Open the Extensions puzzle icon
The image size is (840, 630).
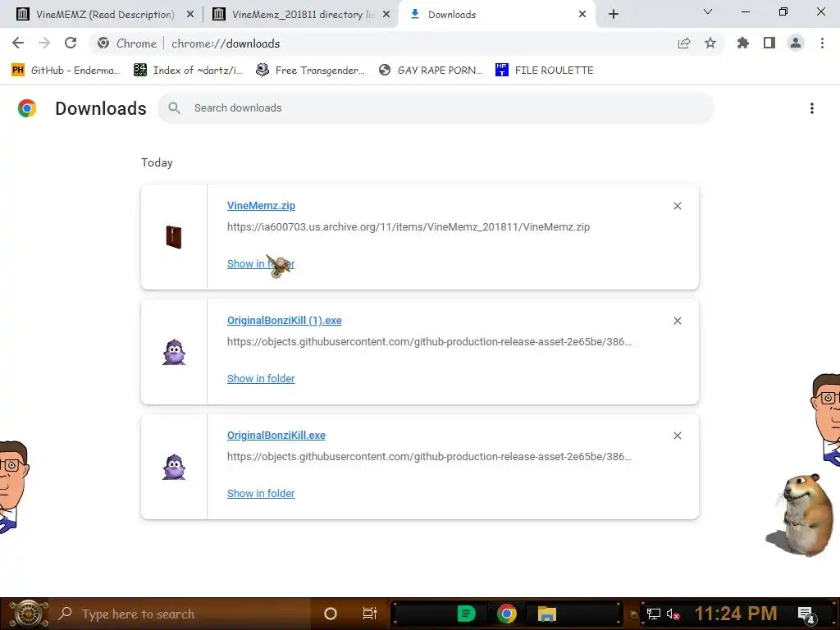pyautogui.click(x=743, y=43)
